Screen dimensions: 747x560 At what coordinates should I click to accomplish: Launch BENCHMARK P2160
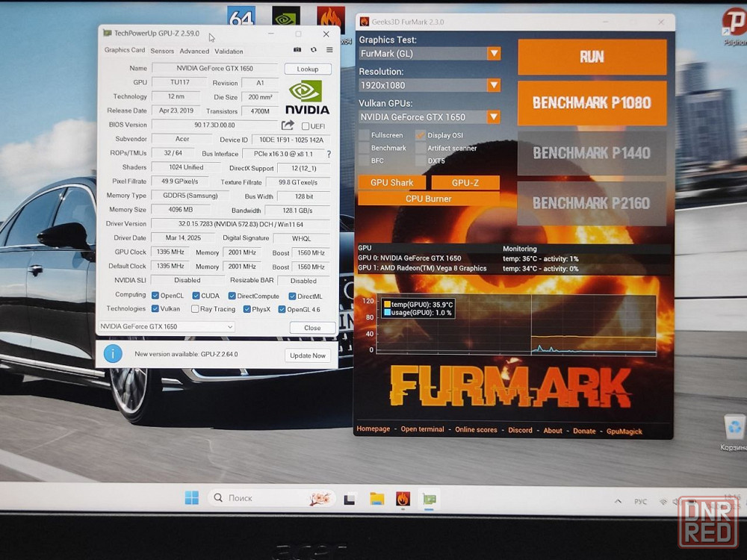(592, 203)
